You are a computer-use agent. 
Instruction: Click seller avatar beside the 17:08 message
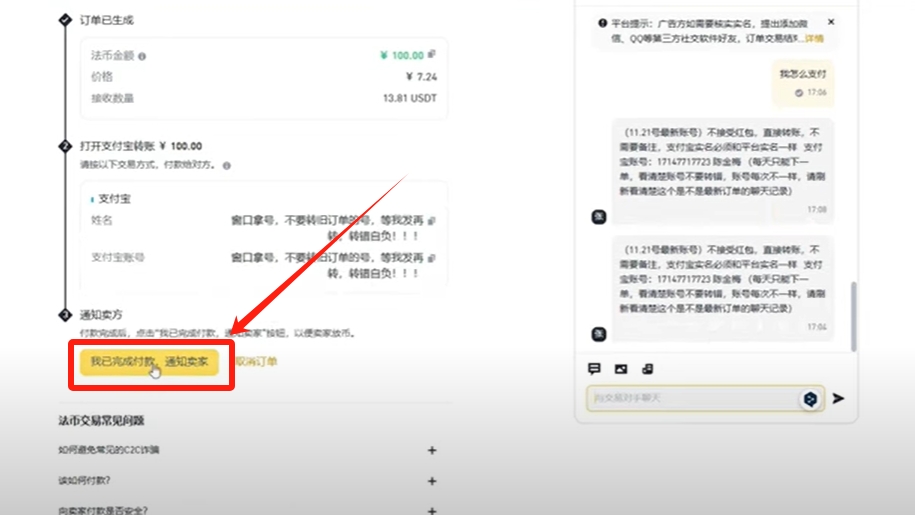599,216
